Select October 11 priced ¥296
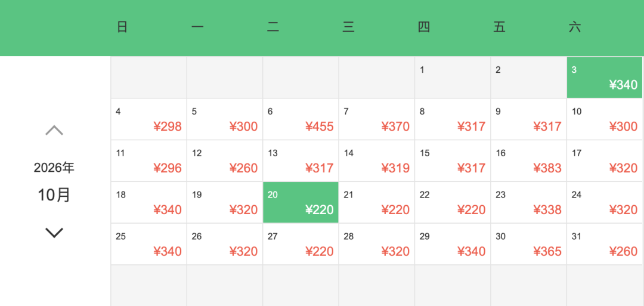 coord(148,161)
